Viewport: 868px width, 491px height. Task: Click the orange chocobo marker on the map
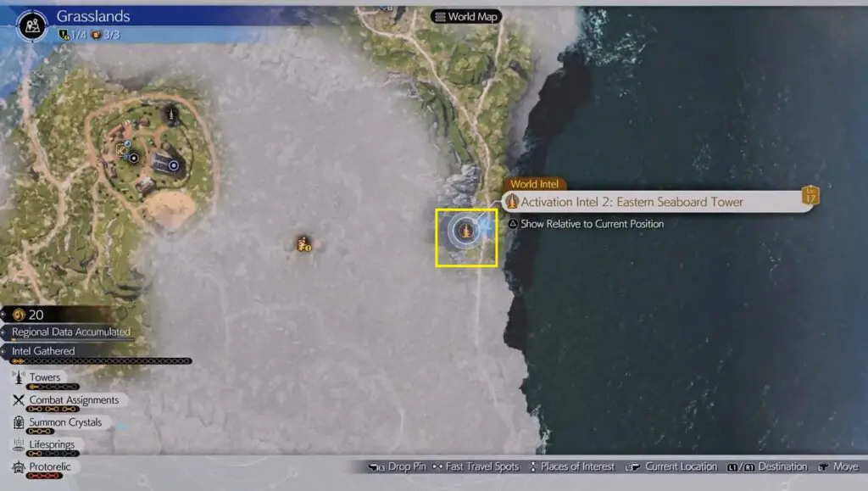303,244
